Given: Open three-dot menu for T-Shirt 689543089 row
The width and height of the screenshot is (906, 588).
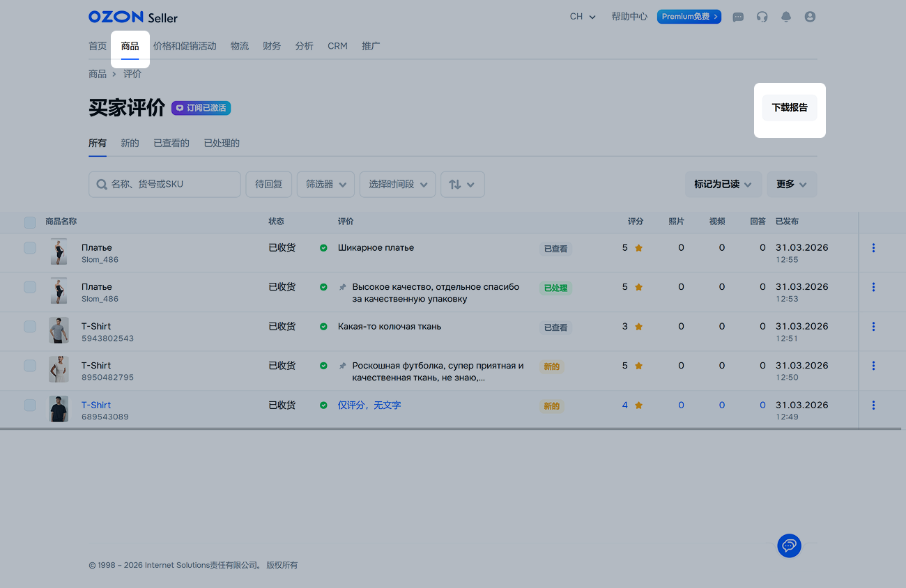Looking at the screenshot, I should [x=873, y=405].
